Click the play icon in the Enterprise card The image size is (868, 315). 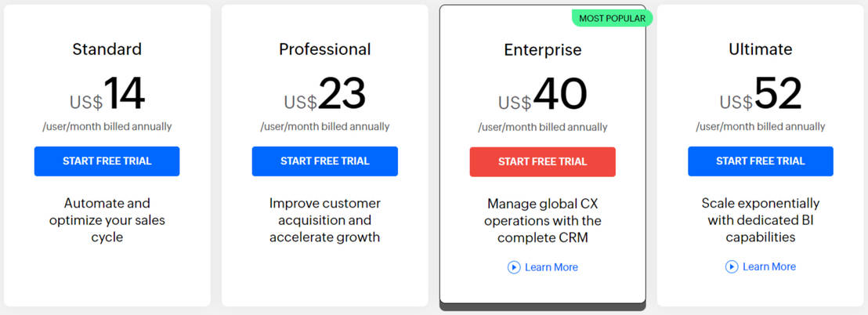pos(514,267)
